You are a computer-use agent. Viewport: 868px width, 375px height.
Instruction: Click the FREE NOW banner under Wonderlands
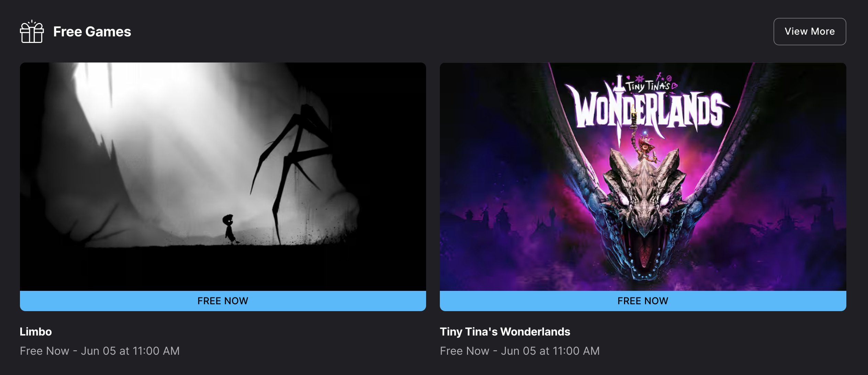click(643, 301)
